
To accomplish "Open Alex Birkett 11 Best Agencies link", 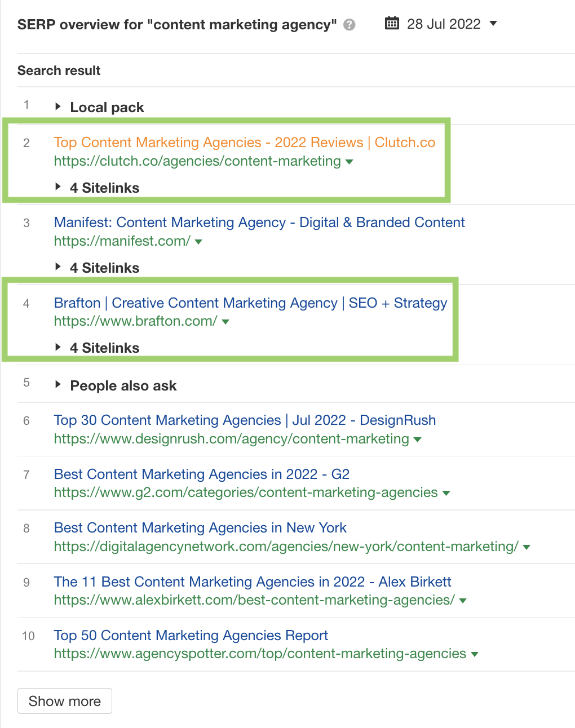I will click(253, 582).
